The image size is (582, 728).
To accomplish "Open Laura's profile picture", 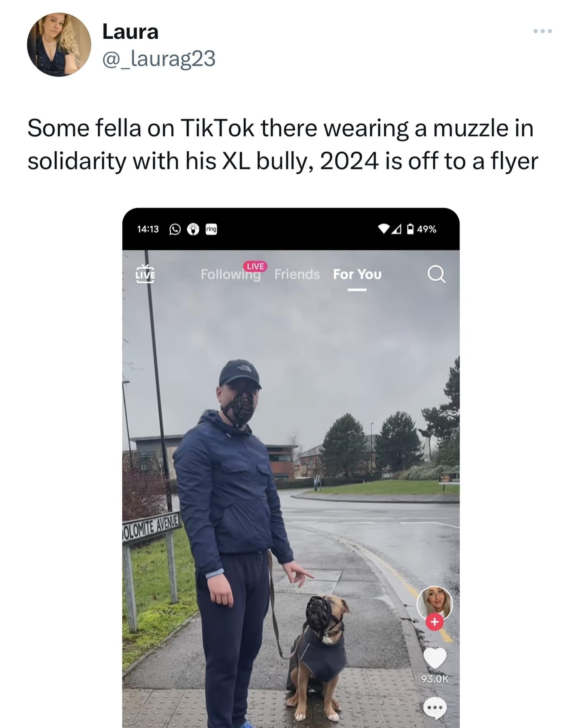I will [59, 44].
